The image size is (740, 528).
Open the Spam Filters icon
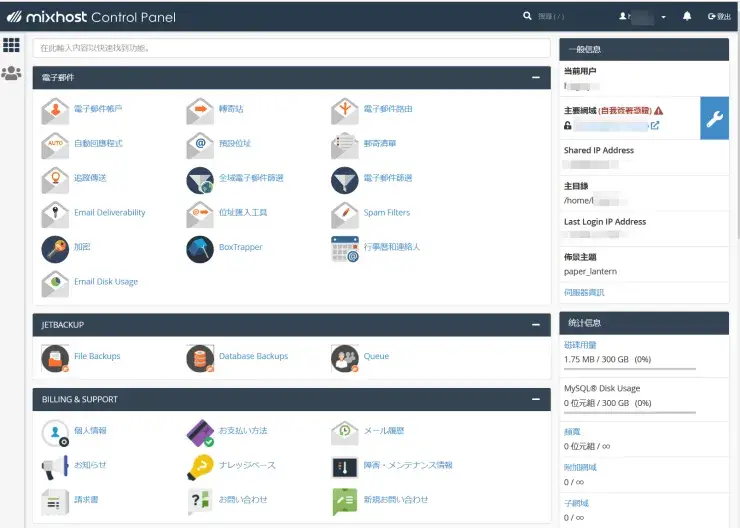point(345,214)
